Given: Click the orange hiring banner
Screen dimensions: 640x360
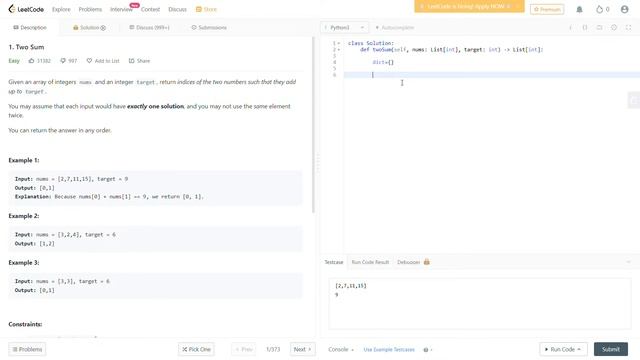Looking at the screenshot, I should point(469,6).
